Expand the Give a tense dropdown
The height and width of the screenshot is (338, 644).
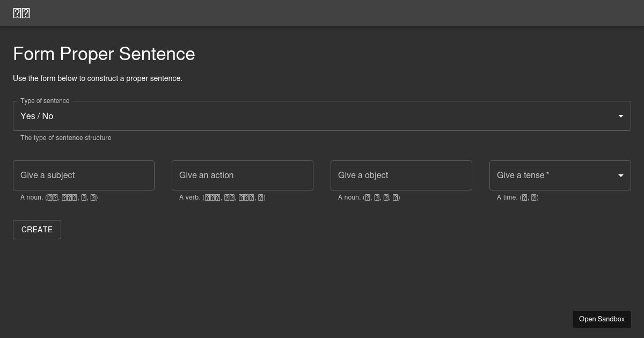point(560,175)
